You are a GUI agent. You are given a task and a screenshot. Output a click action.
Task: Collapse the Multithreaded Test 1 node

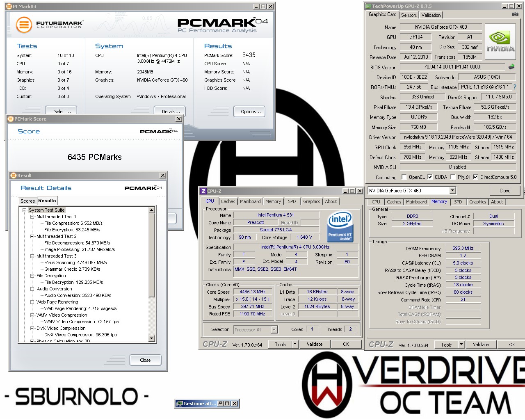[32, 217]
